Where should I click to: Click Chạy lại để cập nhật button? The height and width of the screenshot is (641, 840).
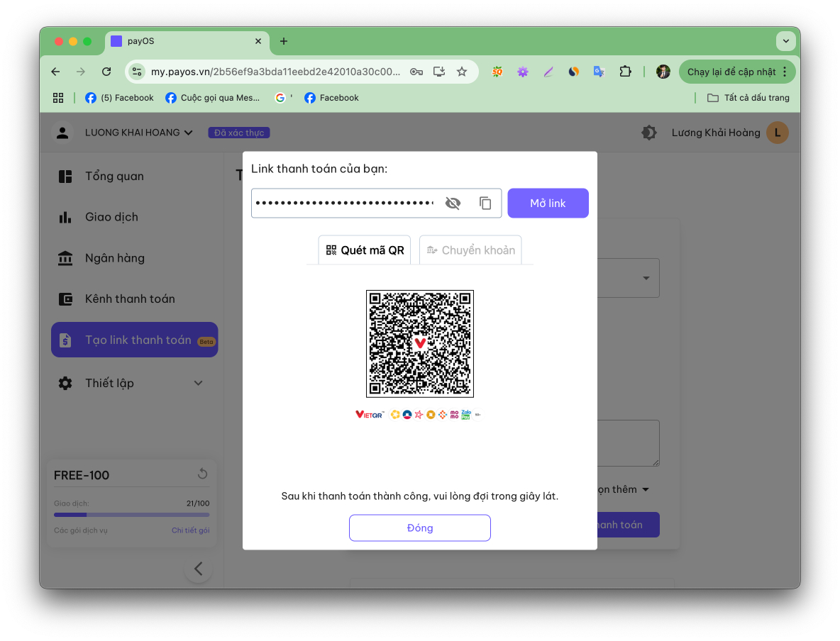(x=731, y=72)
